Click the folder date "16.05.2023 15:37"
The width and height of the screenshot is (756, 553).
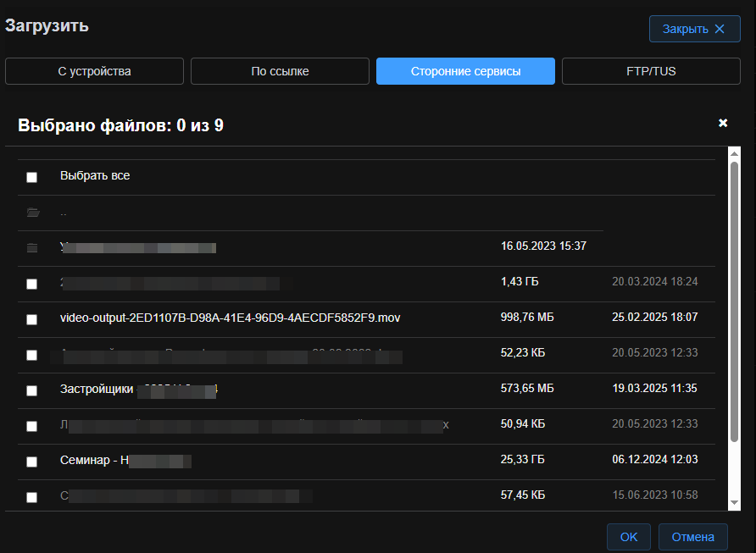pyautogui.click(x=543, y=246)
